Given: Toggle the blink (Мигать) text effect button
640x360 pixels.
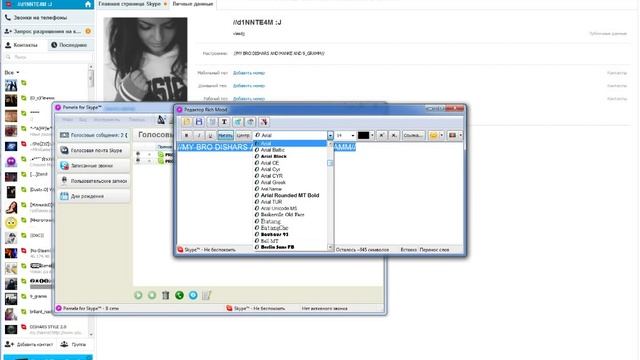Looking at the screenshot, I should (225, 136).
